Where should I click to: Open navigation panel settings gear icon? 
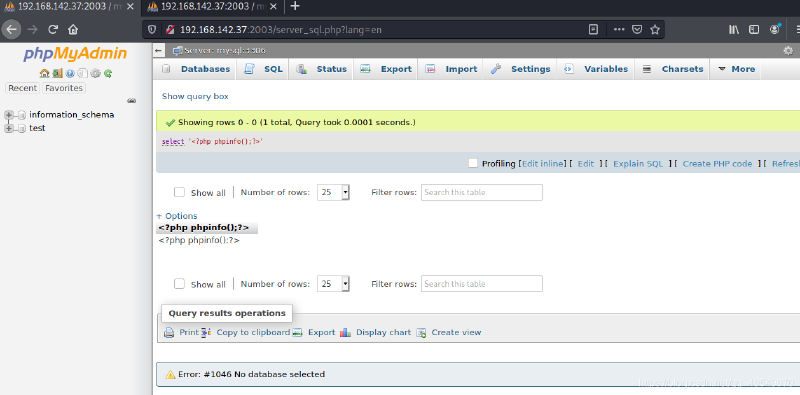95,73
